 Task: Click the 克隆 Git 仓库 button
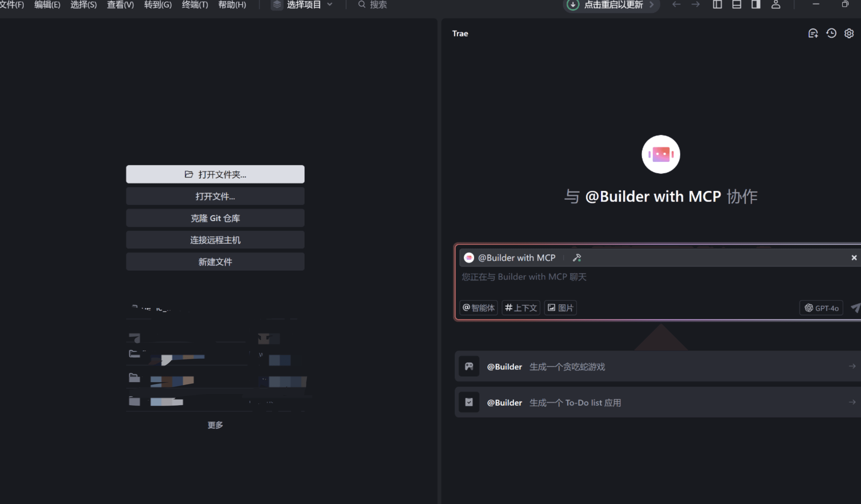pos(215,218)
